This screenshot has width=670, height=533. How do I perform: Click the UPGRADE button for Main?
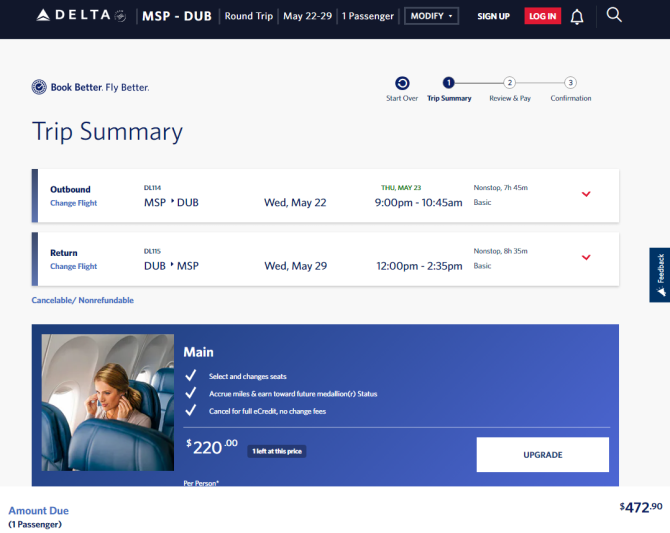click(543, 454)
